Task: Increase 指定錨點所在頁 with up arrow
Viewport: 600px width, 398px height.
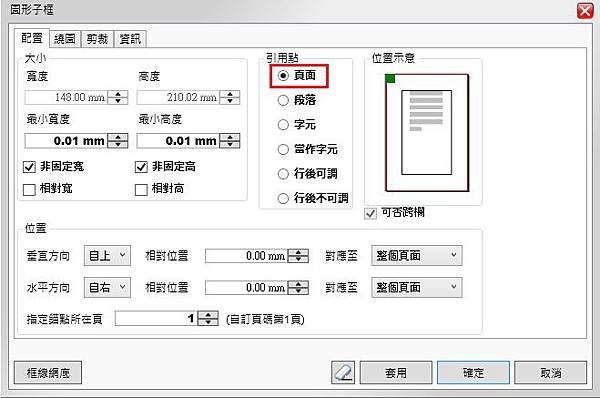Action: tap(208, 315)
